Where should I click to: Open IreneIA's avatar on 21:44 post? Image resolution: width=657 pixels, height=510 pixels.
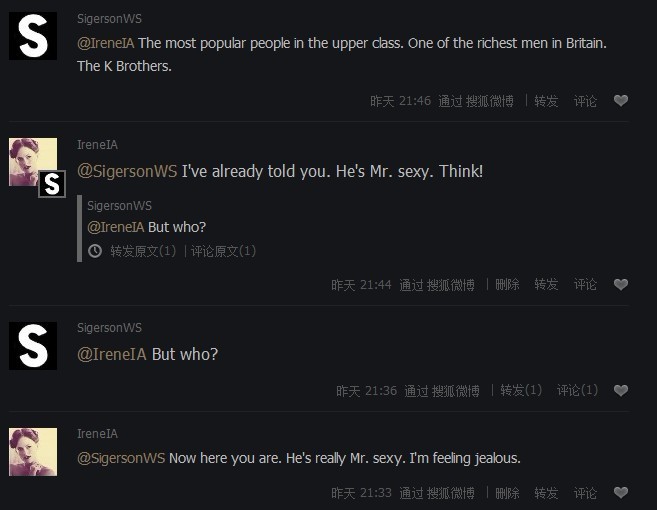click(x=30, y=160)
